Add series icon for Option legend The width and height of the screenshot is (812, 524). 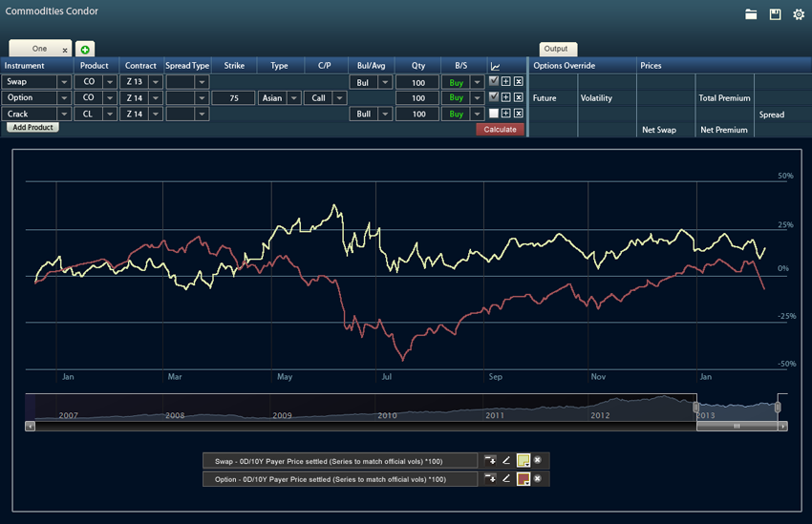click(x=490, y=478)
